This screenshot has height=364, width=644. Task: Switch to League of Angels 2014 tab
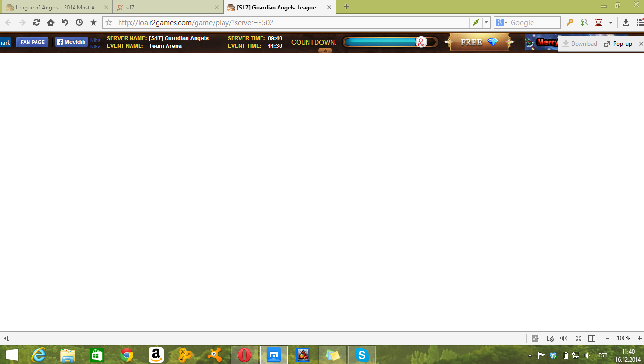coord(56,7)
